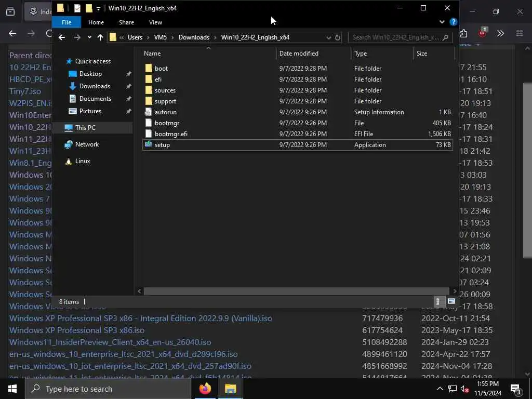Go up one folder level with the Up arrow
The width and height of the screenshot is (532, 399).
click(100, 37)
